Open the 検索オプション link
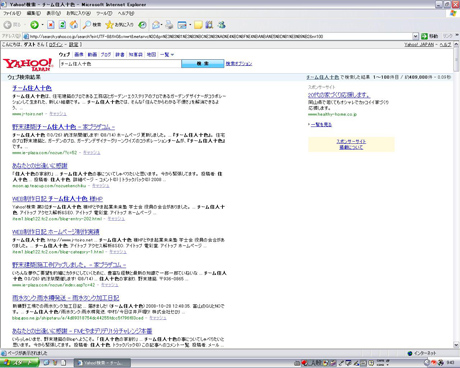Image resolution: width=460 pixels, height=368 pixels. click(x=239, y=64)
